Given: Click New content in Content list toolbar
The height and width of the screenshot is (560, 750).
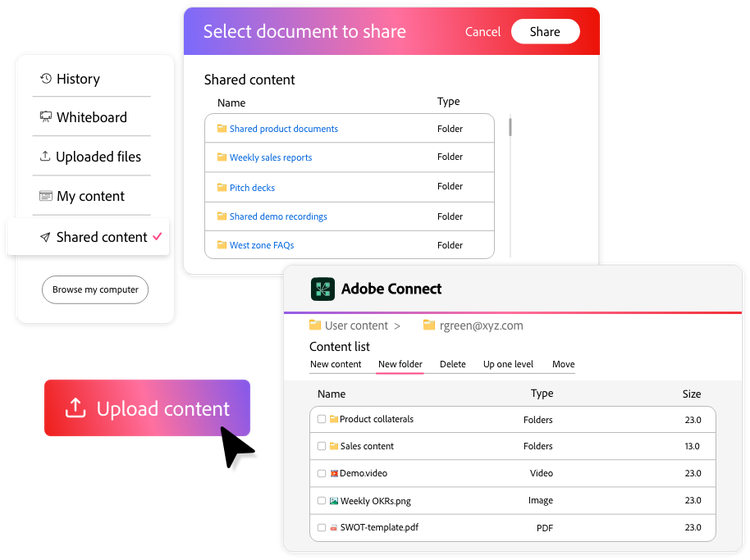Looking at the screenshot, I should coord(336,364).
